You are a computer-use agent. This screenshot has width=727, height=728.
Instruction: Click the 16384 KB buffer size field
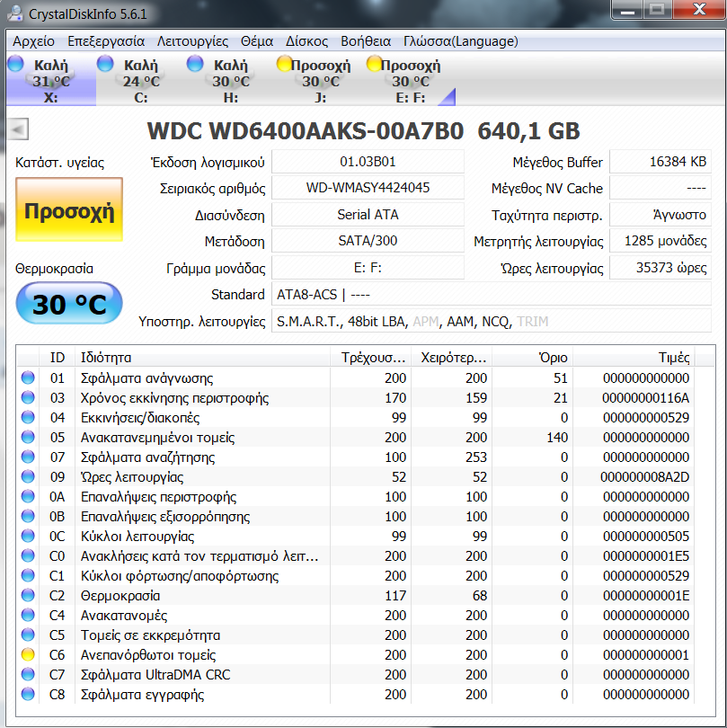[x=661, y=162]
